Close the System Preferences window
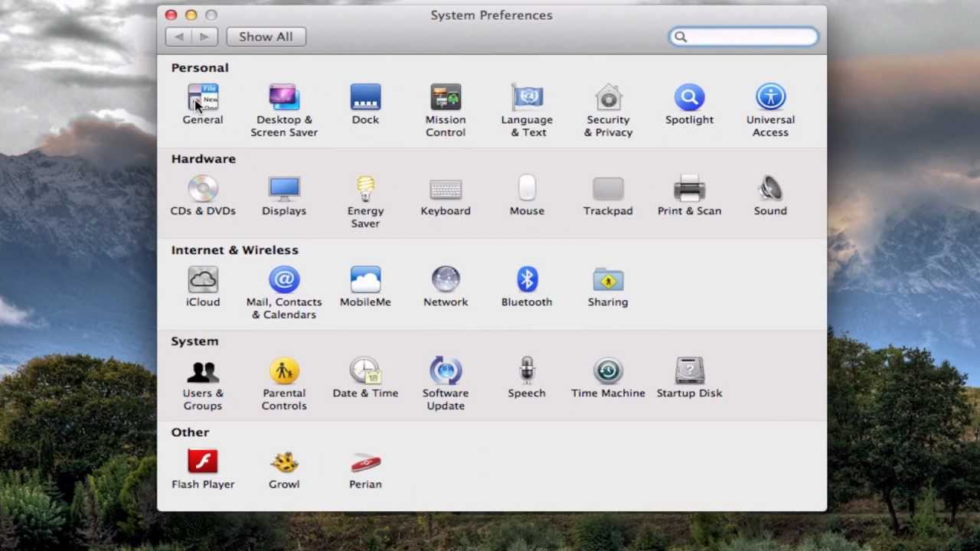This screenshot has height=551, width=980. point(171,15)
